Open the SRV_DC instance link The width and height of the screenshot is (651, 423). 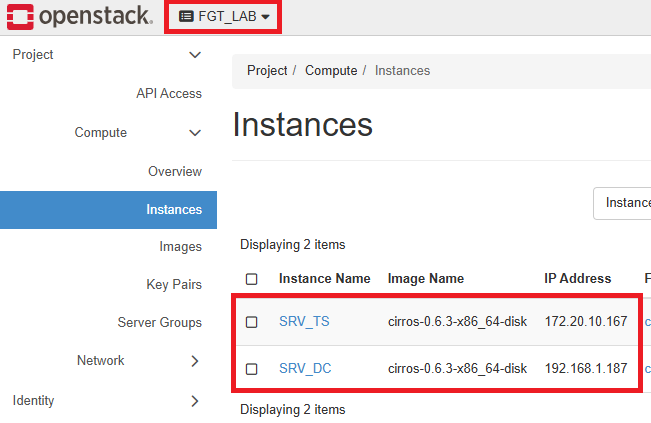click(x=305, y=369)
